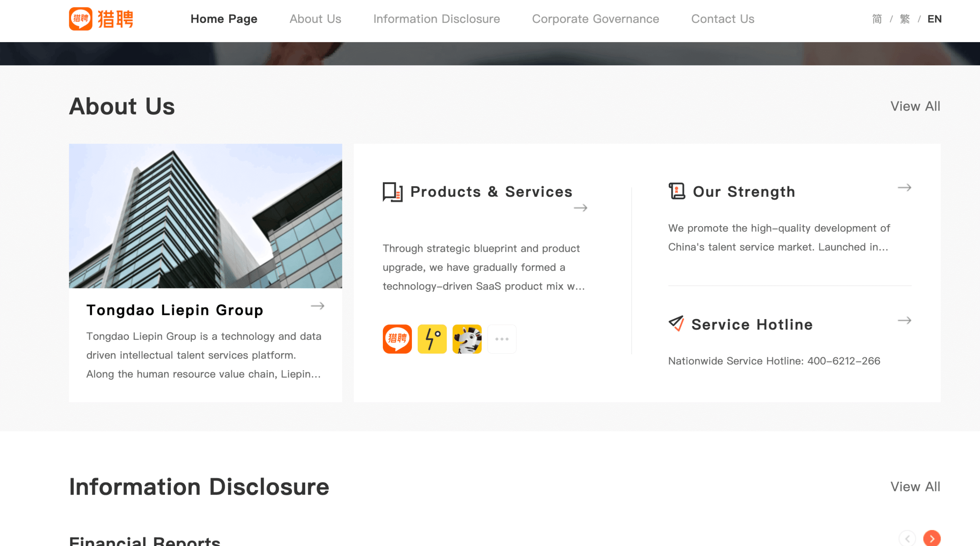Open the About Us menu item
The height and width of the screenshot is (546, 980).
pyautogui.click(x=315, y=19)
